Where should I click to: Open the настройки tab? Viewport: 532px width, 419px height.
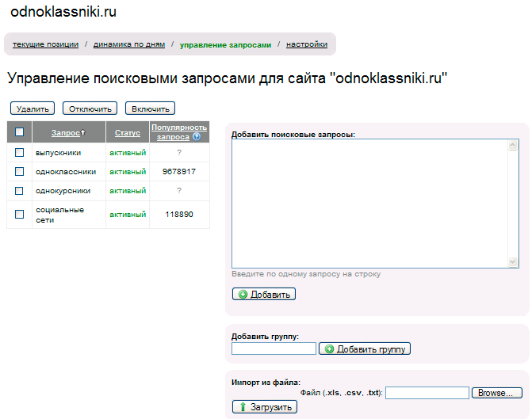click(x=307, y=44)
